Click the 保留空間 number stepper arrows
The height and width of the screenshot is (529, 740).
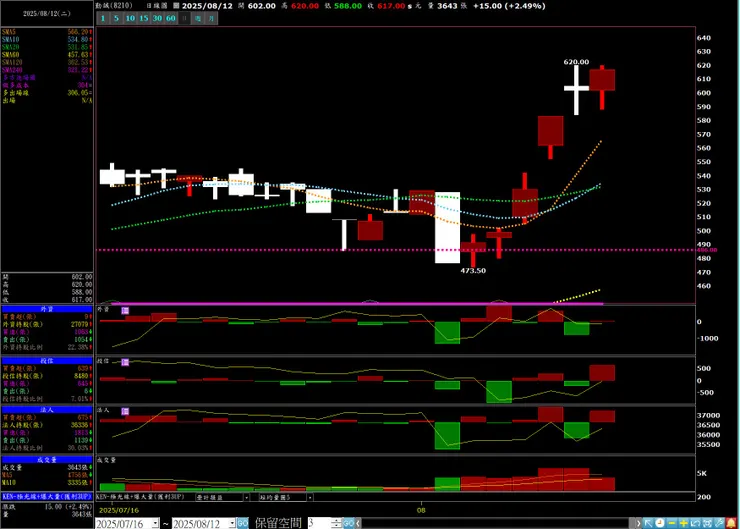point(336,523)
